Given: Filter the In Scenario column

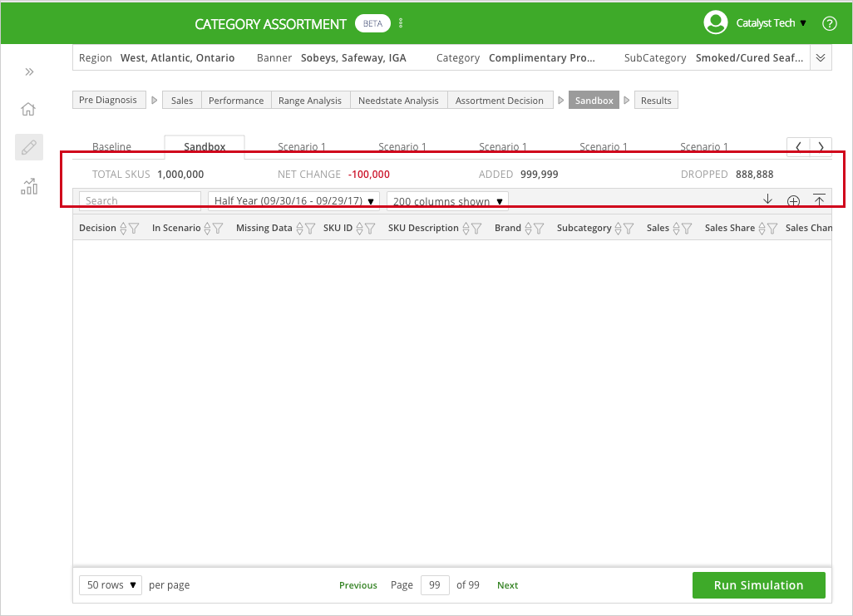Looking at the screenshot, I should point(218,229).
